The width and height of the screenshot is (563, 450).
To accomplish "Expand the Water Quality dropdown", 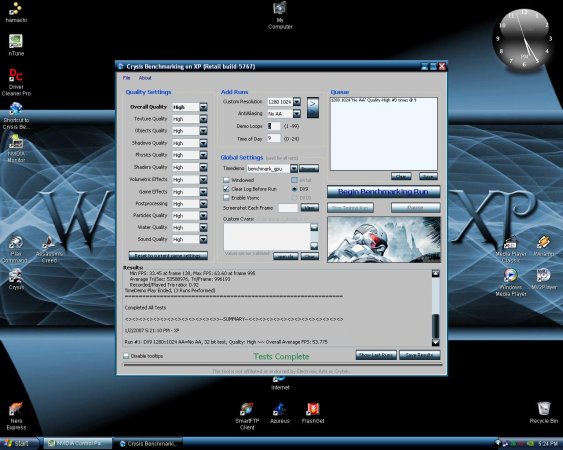I will (203, 227).
